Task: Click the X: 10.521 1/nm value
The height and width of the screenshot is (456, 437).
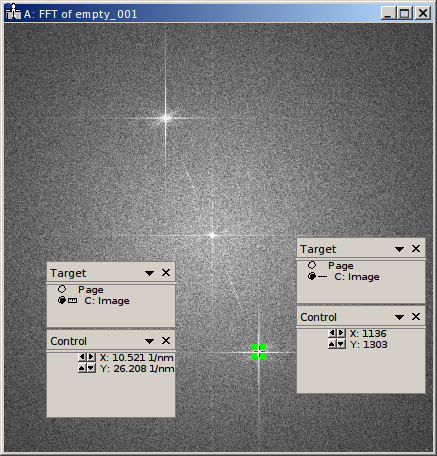Action: pos(137,358)
